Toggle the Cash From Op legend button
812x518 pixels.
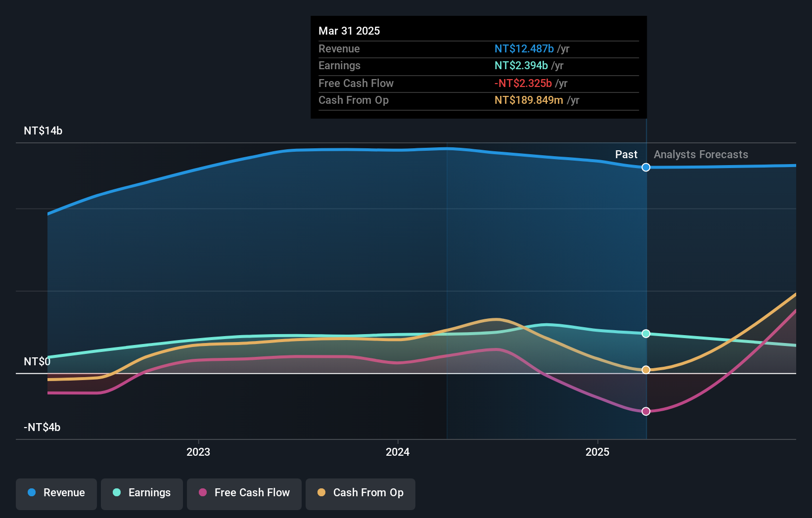click(x=361, y=494)
